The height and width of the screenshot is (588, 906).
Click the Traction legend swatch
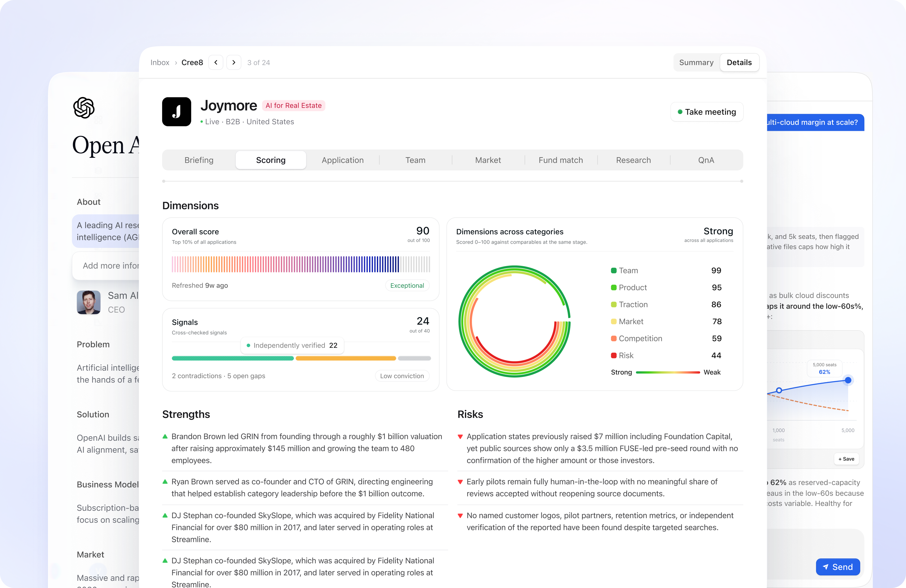pyautogui.click(x=614, y=304)
